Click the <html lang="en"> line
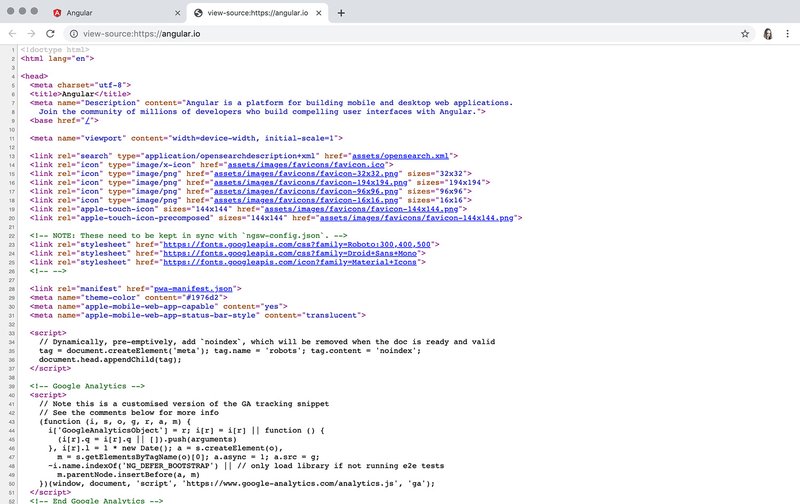The image size is (800, 504). click(x=57, y=59)
